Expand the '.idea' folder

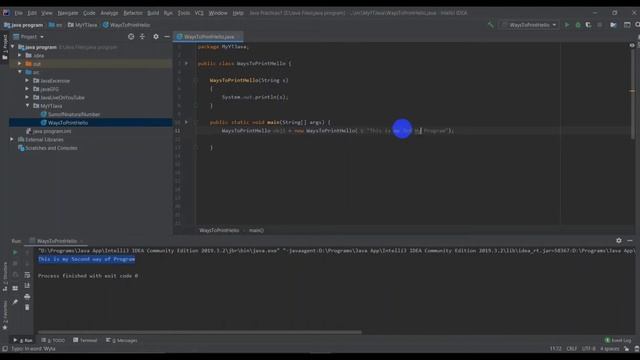coord(20,55)
